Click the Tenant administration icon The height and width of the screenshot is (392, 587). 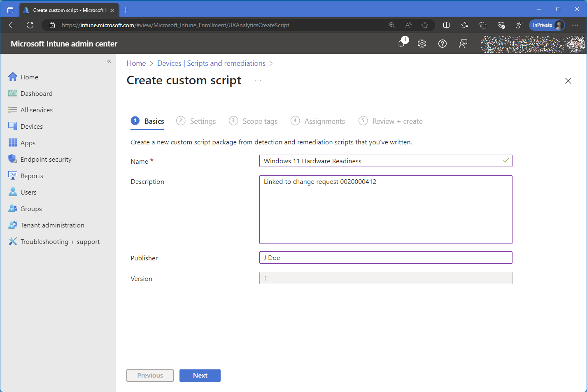click(x=13, y=225)
